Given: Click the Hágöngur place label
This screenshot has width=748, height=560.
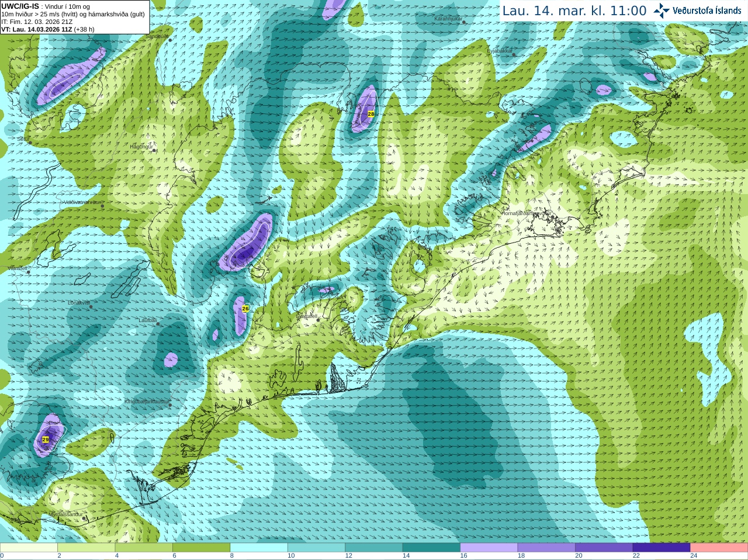Looking at the screenshot, I should [141, 147].
